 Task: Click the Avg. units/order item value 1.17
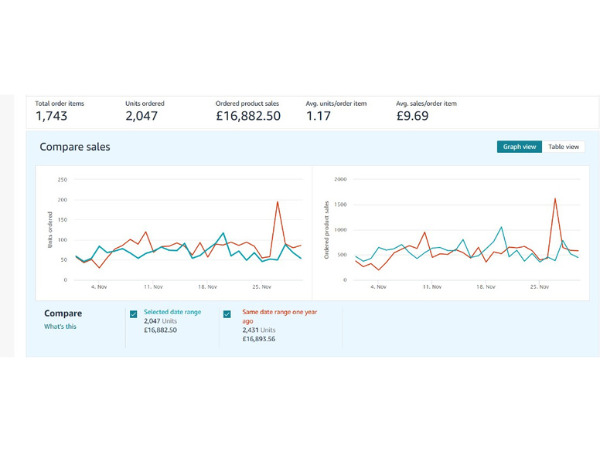(319, 116)
